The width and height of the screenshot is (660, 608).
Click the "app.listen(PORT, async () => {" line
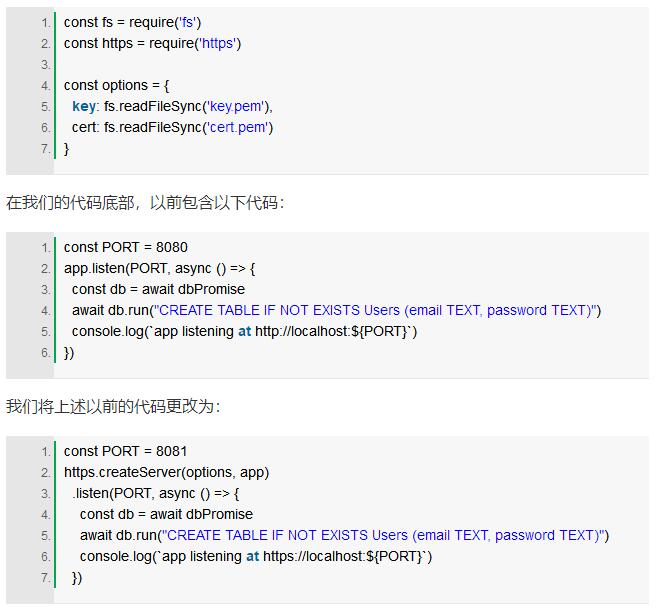coord(160,268)
